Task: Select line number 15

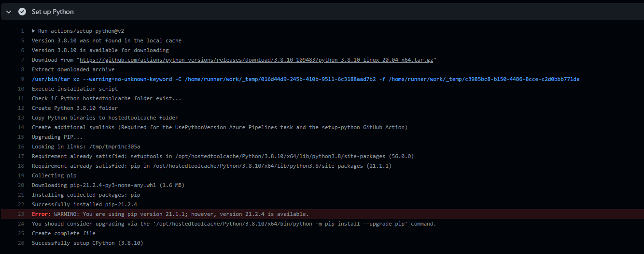Action: coord(21,137)
